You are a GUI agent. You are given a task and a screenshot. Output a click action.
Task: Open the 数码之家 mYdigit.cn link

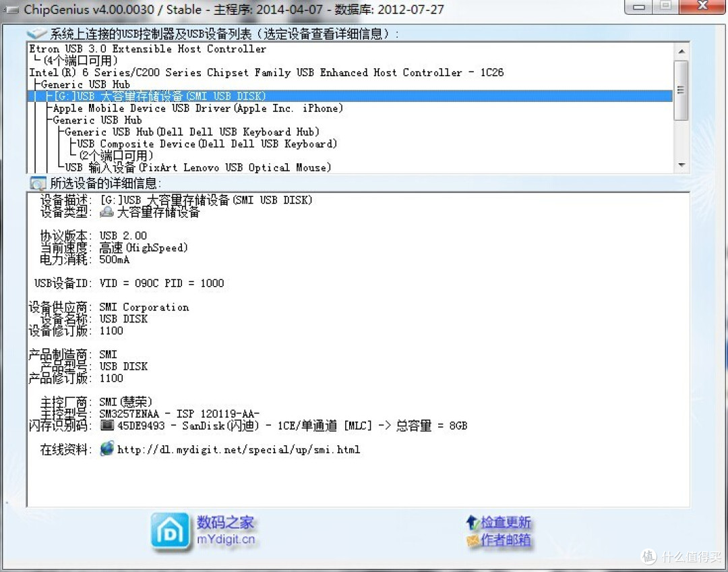tap(226, 531)
